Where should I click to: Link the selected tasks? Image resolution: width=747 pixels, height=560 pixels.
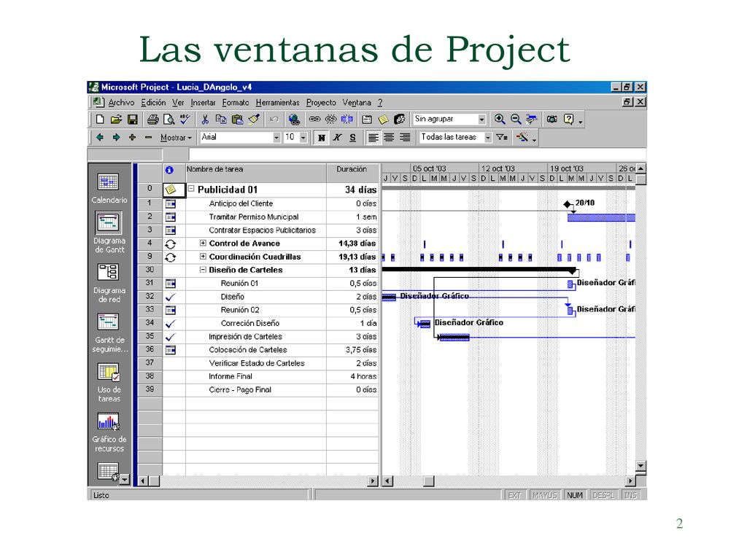(314, 120)
